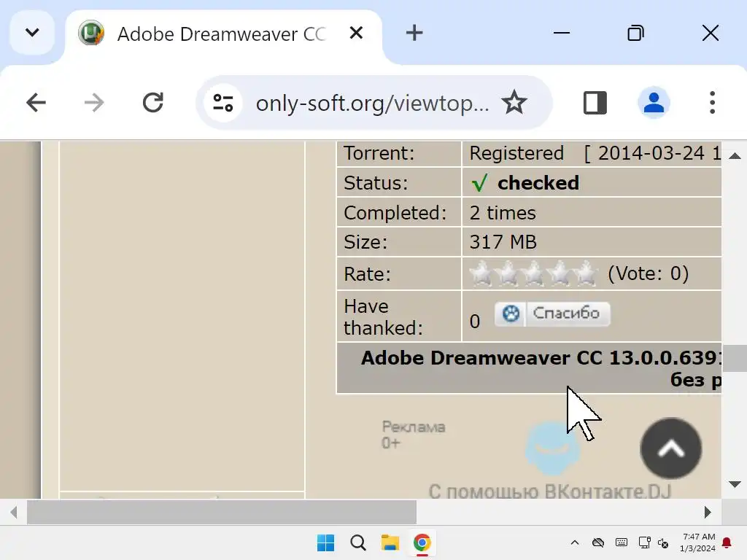The width and height of the screenshot is (747, 560).
Task: Open the Chrome profile menu
Action: pyautogui.click(x=654, y=102)
